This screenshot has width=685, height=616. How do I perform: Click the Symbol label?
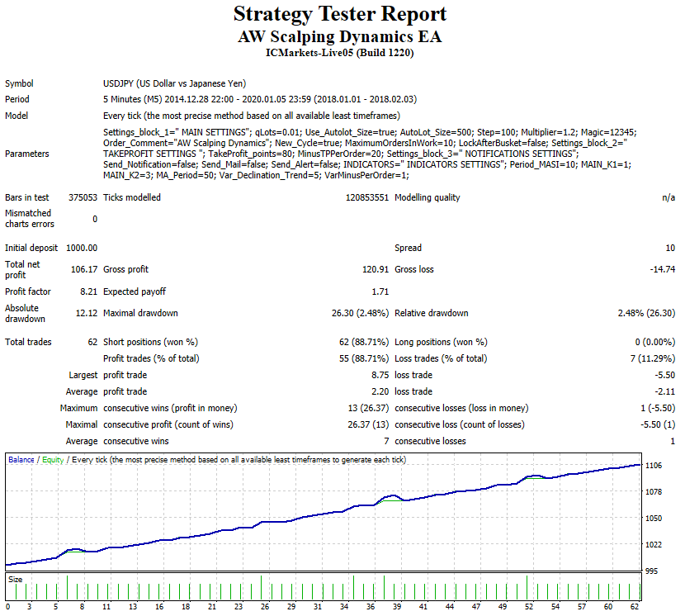(x=19, y=83)
